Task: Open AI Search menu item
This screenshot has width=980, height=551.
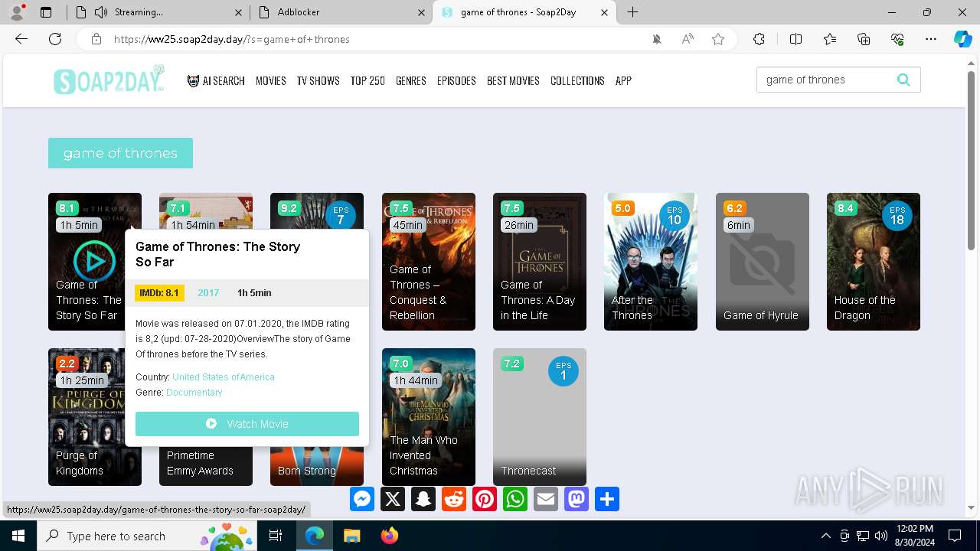Action: coord(216,80)
